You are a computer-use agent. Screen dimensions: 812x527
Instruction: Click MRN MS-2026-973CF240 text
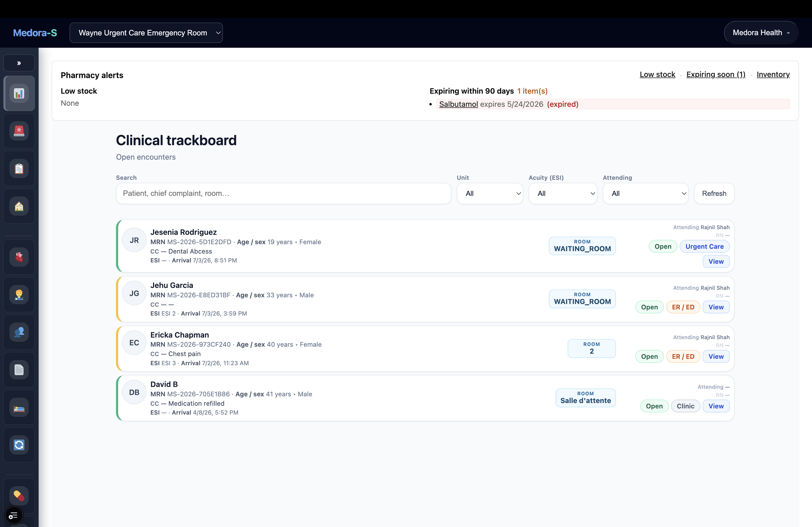coord(191,345)
